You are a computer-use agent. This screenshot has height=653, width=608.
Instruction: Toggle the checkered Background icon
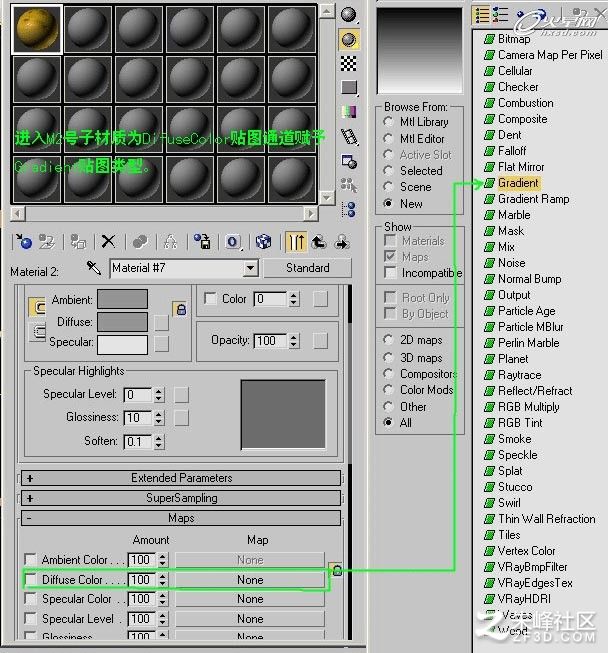tap(349, 63)
